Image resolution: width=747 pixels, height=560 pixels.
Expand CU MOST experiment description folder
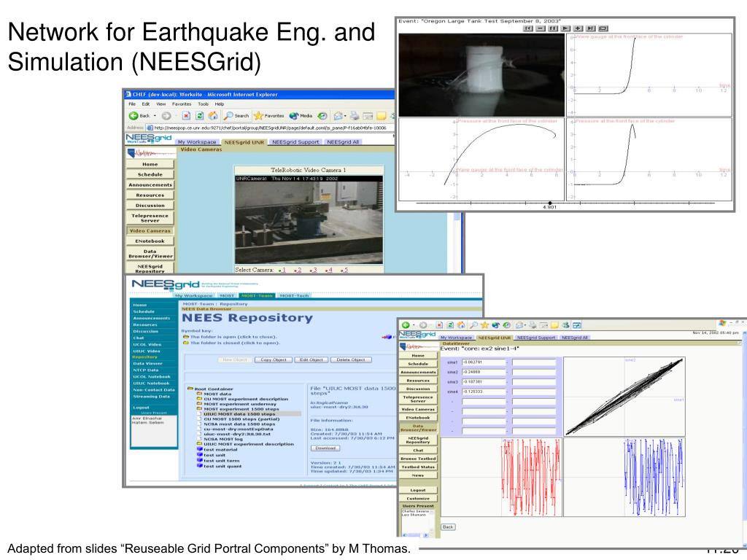pos(200,399)
